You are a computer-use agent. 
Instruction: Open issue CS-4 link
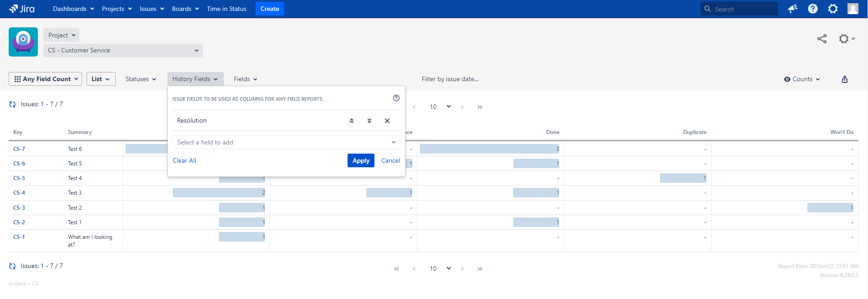[x=19, y=193]
